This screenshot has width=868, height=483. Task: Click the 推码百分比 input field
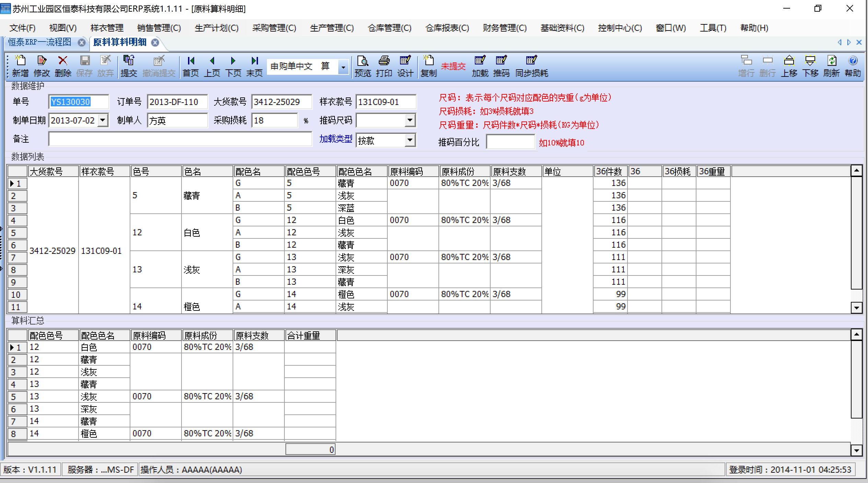coord(511,142)
